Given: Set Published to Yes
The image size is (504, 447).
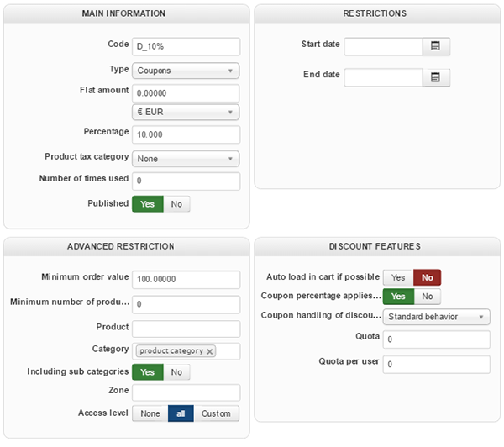Looking at the screenshot, I should click(147, 203).
